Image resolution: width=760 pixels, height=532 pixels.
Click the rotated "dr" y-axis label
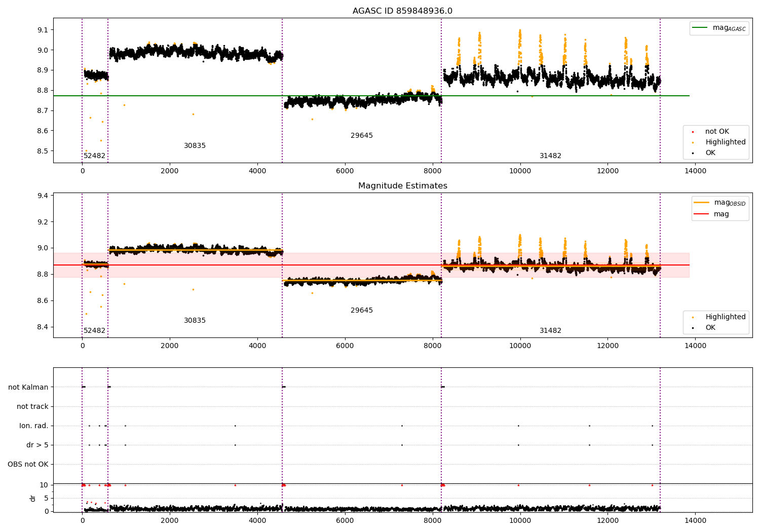click(33, 498)
